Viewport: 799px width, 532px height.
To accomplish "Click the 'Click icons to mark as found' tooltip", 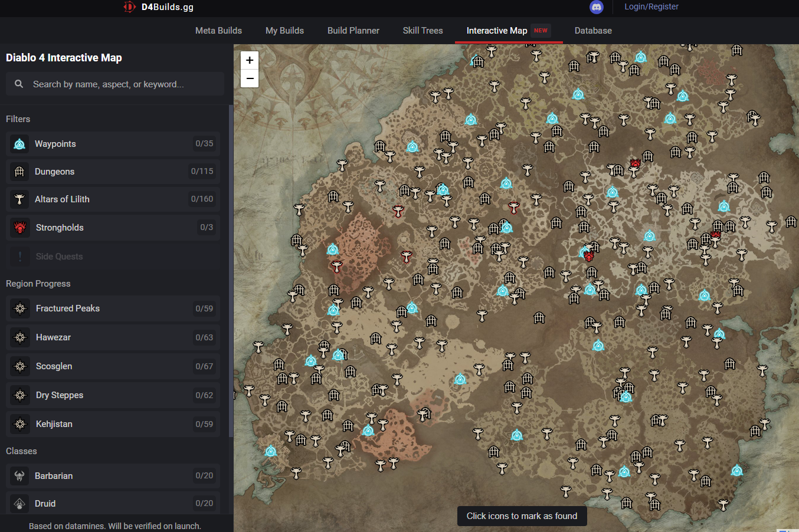I will pyautogui.click(x=522, y=516).
